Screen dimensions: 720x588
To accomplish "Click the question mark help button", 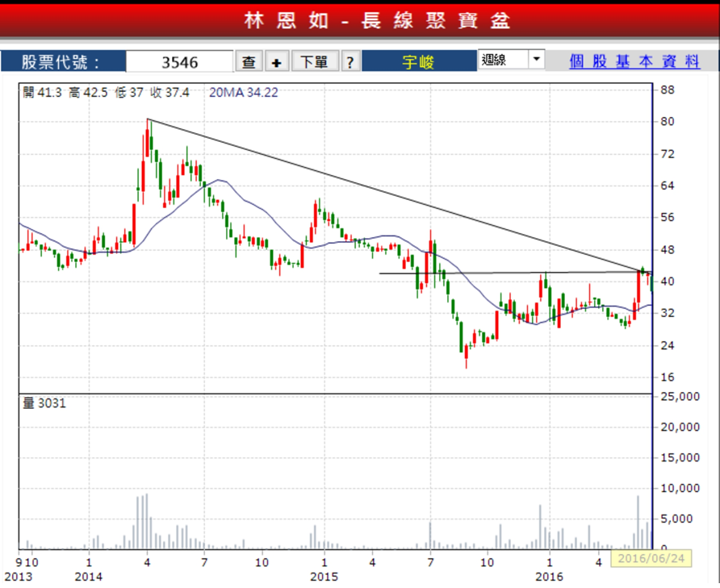I will 350,61.
